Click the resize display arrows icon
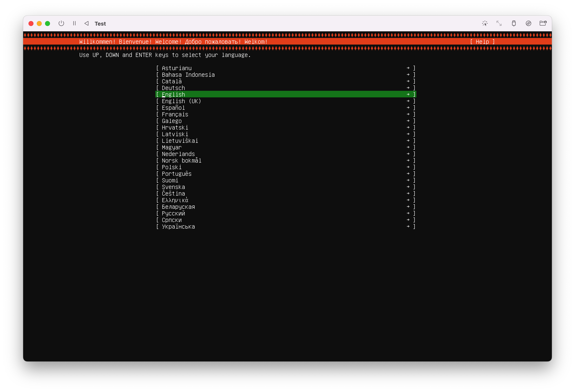 point(499,24)
